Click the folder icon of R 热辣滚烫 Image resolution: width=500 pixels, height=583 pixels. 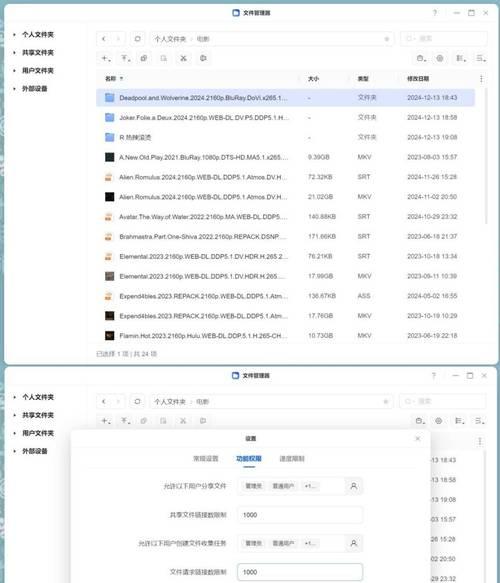[109, 137]
